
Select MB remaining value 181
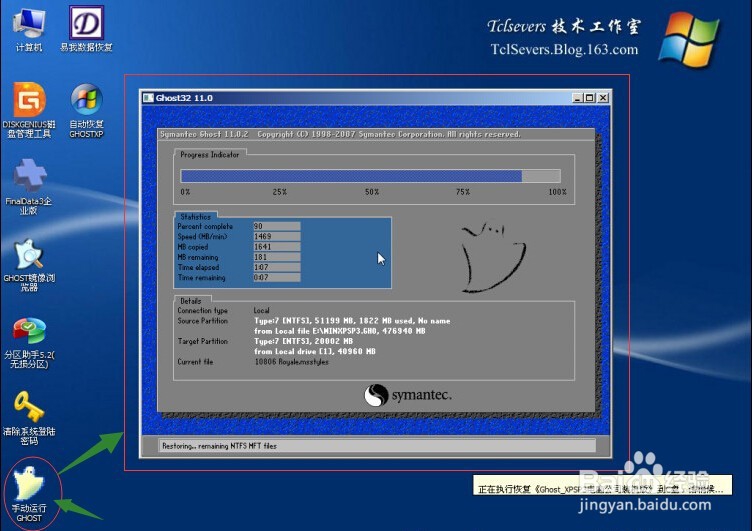(x=276, y=257)
